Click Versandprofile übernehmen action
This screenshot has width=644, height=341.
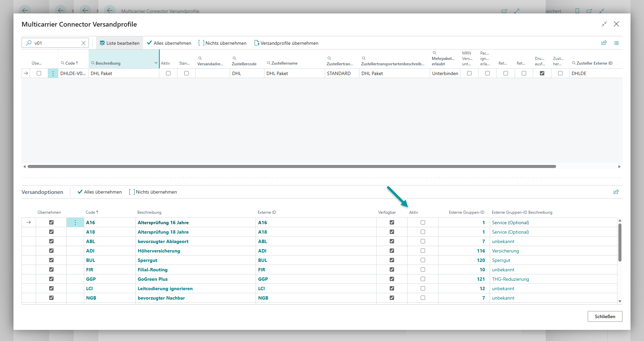click(x=286, y=43)
